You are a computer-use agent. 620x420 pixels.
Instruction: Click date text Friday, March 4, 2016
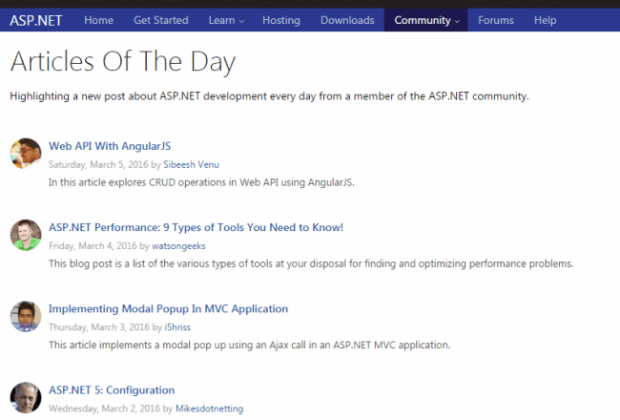[93, 246]
